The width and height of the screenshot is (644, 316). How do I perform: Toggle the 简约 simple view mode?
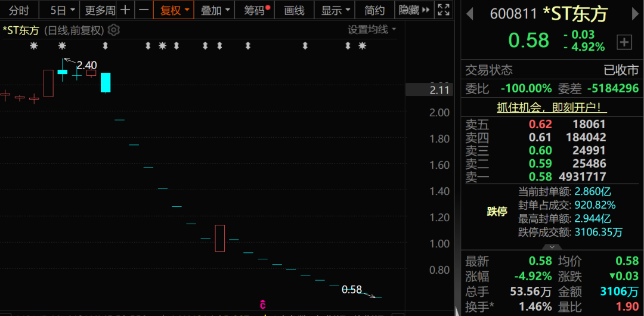point(374,10)
